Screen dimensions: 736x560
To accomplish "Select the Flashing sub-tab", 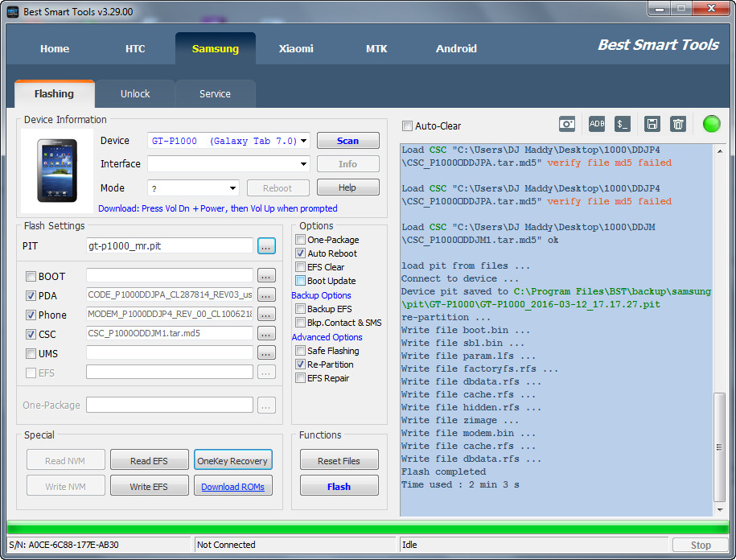I will tap(55, 94).
